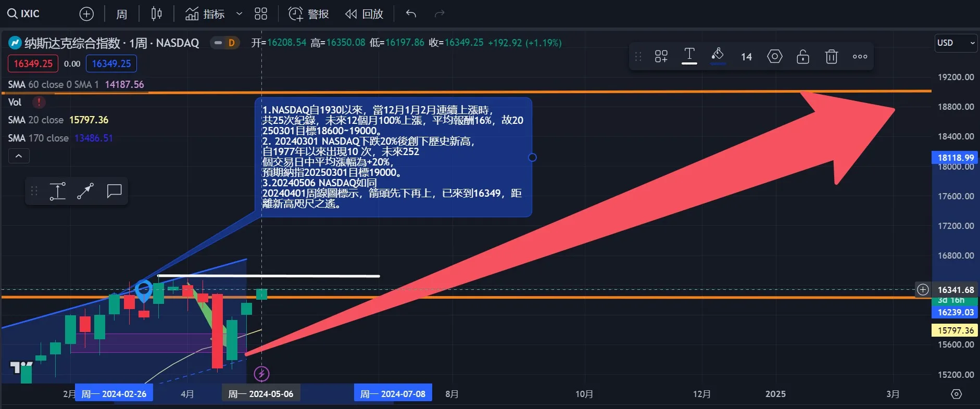Image resolution: width=980 pixels, height=409 pixels.
Task: Open the indicator templates grid icon
Action: (261, 14)
